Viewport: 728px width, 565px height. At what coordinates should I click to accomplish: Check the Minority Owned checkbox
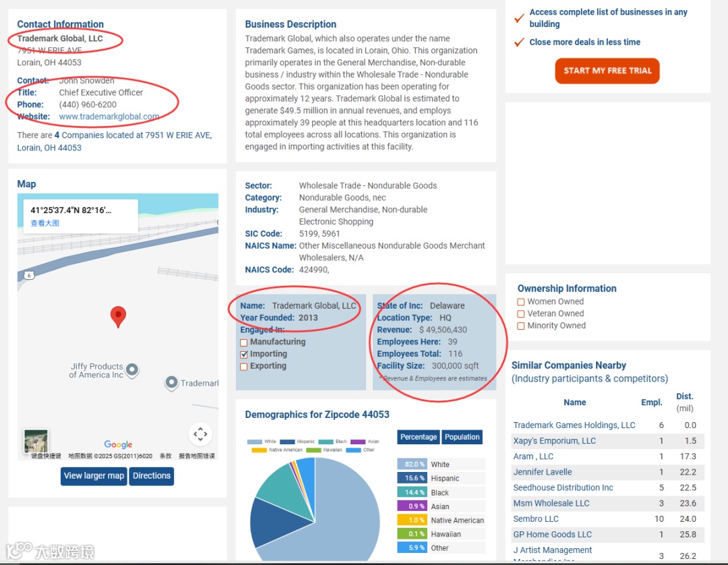[x=521, y=326]
